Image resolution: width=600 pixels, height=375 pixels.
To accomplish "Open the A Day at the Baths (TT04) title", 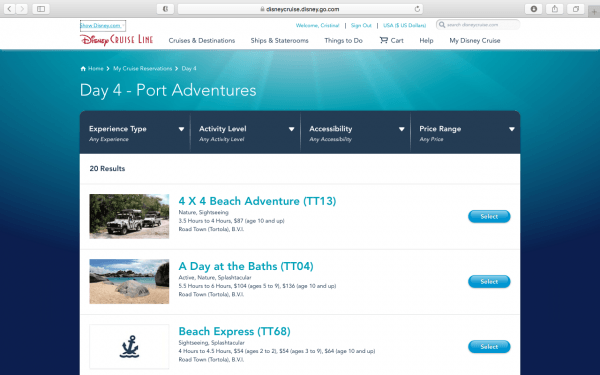I will 246,266.
